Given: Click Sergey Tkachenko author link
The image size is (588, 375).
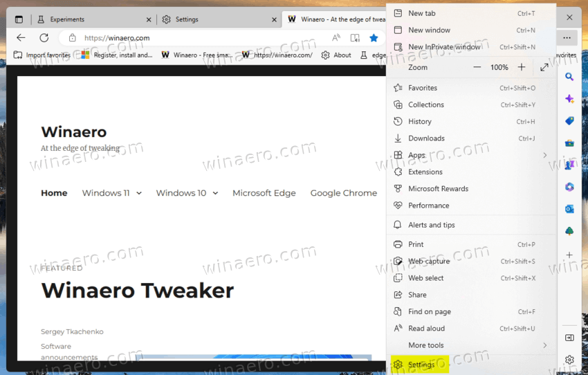Looking at the screenshot, I should 72,331.
